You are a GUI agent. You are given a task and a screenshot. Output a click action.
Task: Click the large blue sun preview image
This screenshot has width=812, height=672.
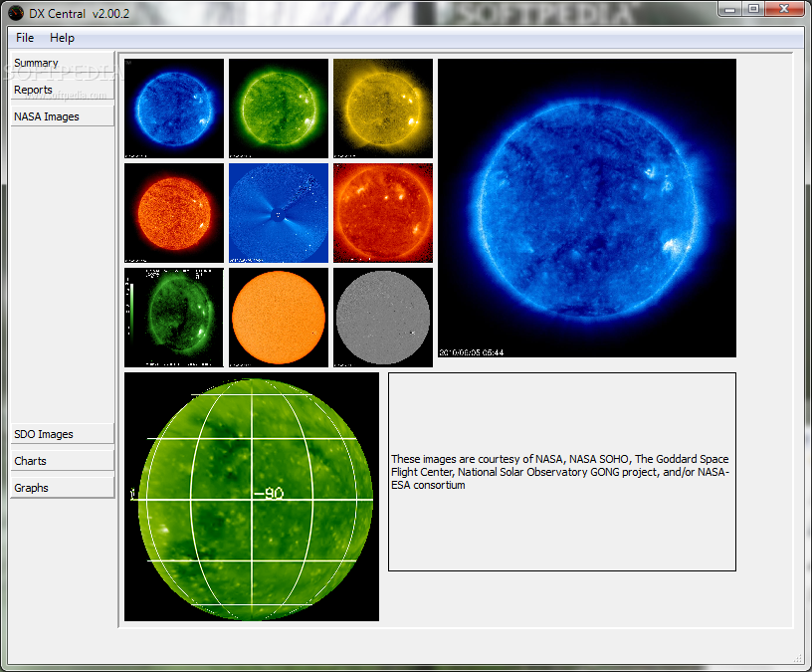(587, 208)
